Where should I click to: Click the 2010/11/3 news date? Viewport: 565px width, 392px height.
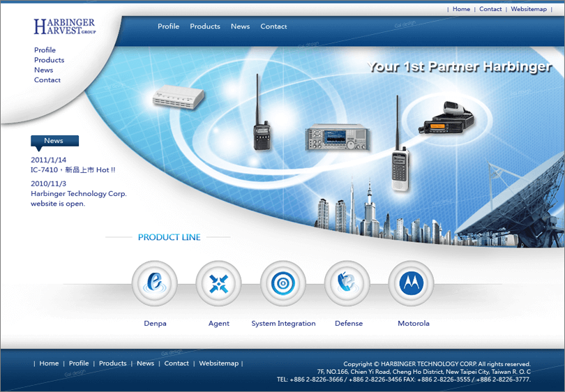49,183
